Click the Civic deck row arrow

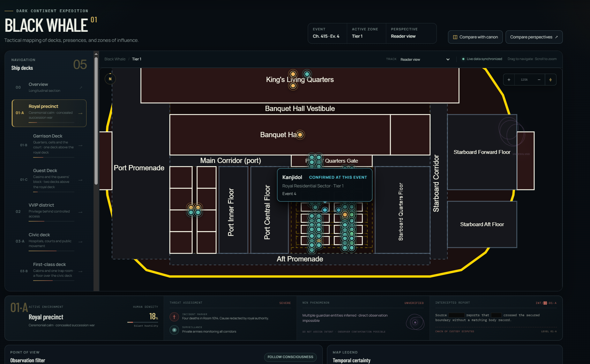coord(80,242)
